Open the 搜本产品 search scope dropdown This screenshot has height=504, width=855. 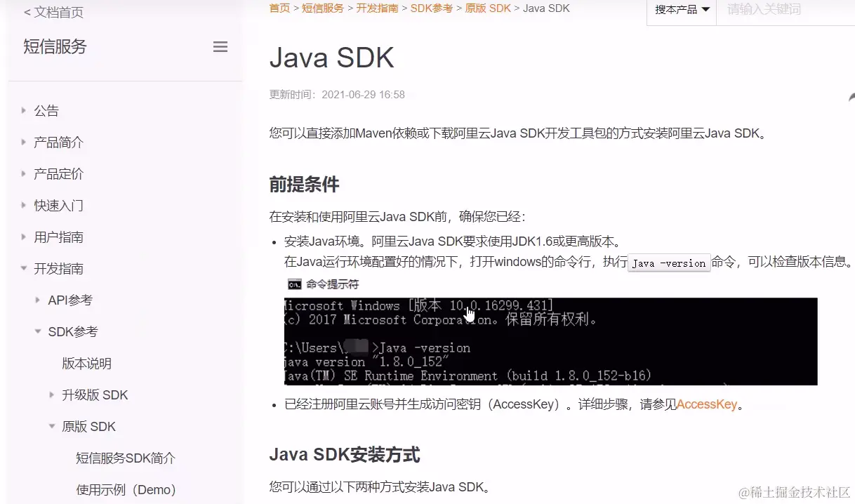click(682, 10)
